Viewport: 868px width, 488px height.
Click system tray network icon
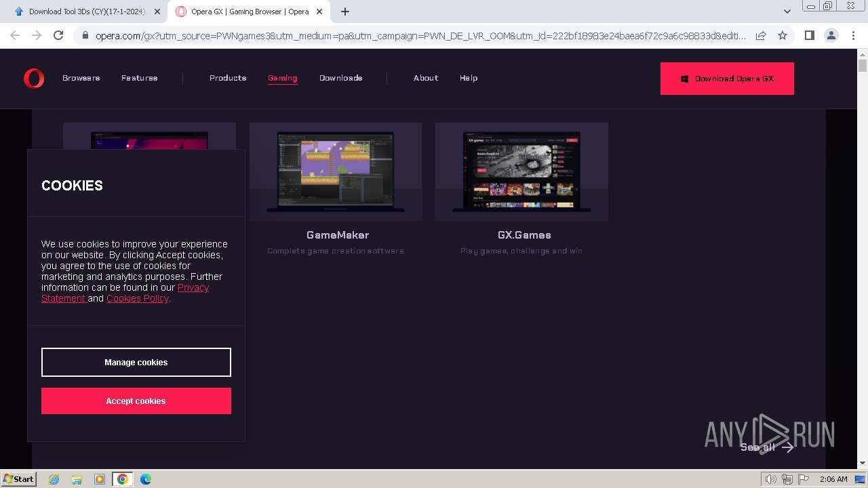pyautogui.click(x=787, y=479)
